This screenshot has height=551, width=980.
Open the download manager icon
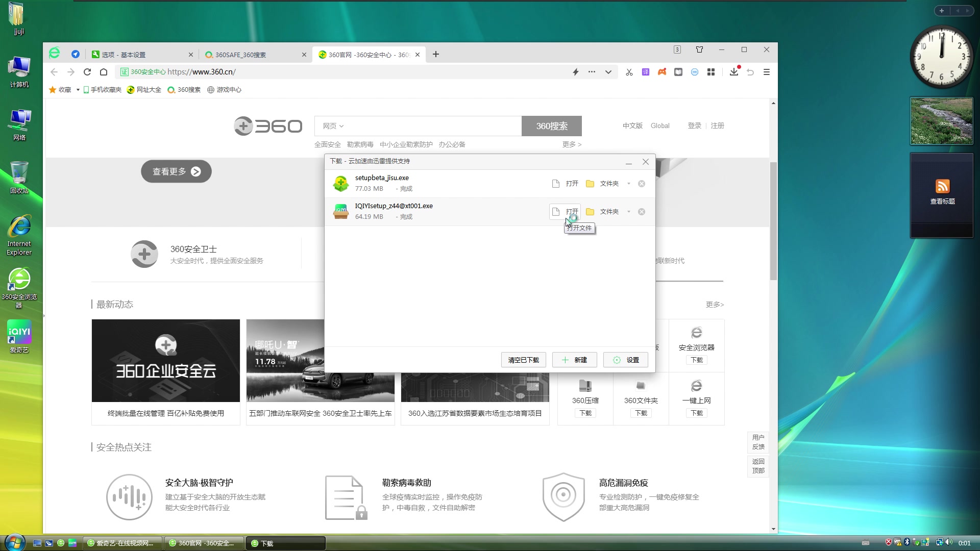[x=733, y=72]
